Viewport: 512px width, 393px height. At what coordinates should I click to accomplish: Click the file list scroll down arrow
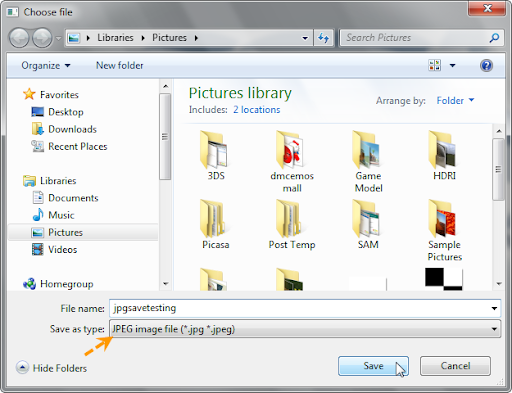499,284
